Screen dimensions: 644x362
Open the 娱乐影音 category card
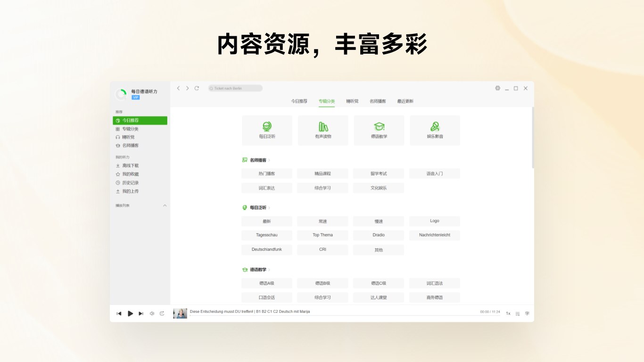coord(435,131)
